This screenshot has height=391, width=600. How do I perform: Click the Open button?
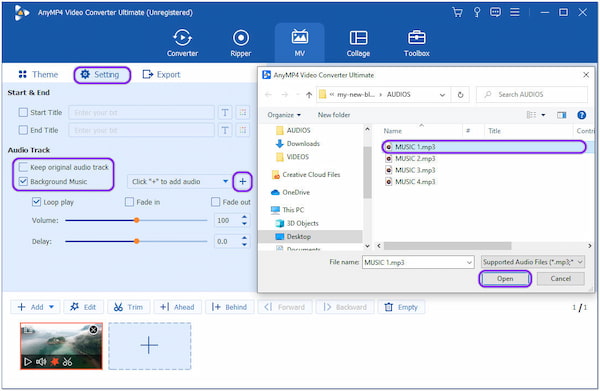point(505,279)
